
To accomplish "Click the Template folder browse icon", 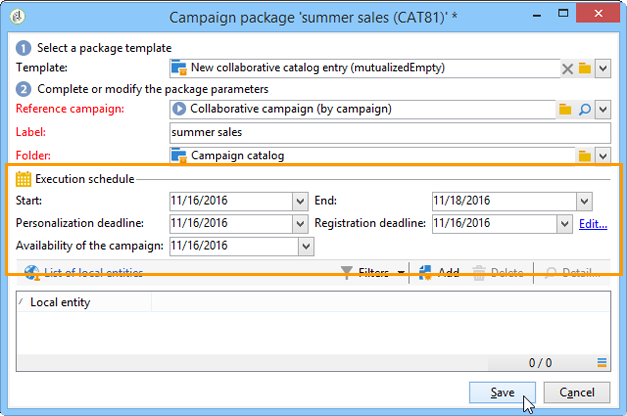I will (x=585, y=68).
